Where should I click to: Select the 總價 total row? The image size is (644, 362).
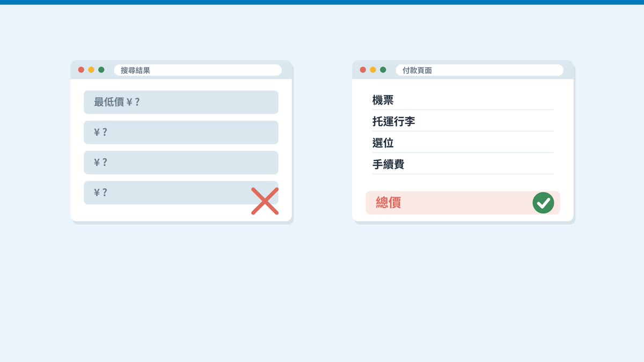coord(463,203)
